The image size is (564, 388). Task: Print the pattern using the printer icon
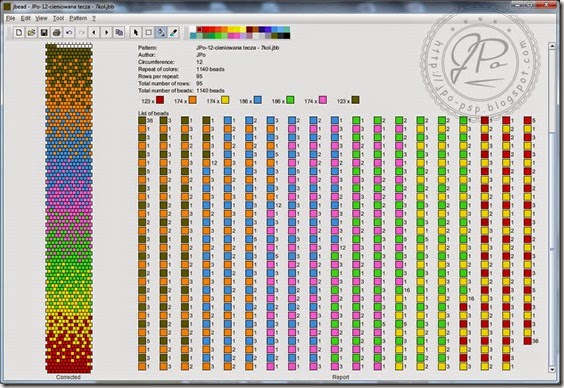[x=56, y=33]
